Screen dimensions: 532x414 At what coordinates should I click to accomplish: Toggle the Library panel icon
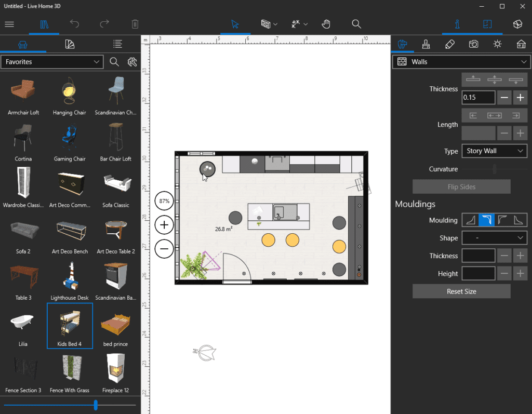point(44,24)
